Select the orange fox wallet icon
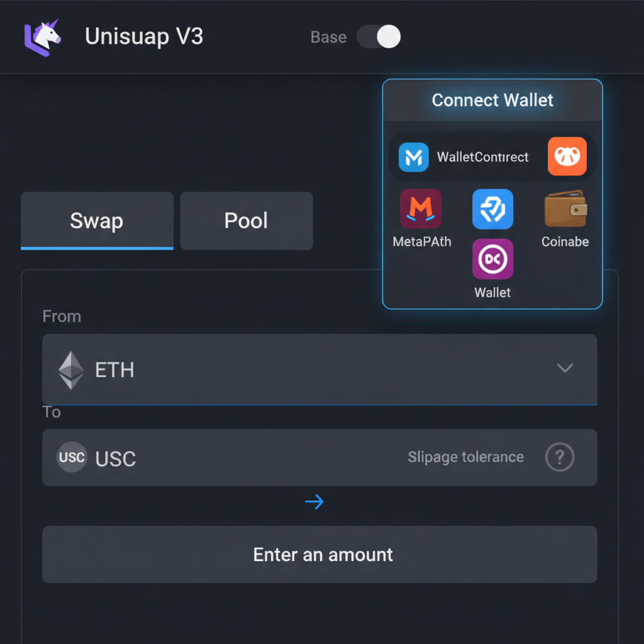The height and width of the screenshot is (644, 644). tap(567, 157)
